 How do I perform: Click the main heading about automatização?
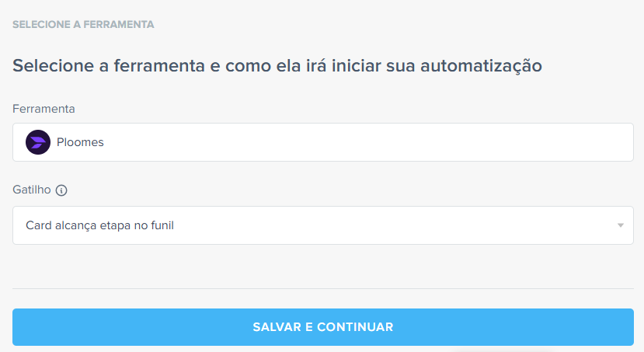(x=277, y=65)
